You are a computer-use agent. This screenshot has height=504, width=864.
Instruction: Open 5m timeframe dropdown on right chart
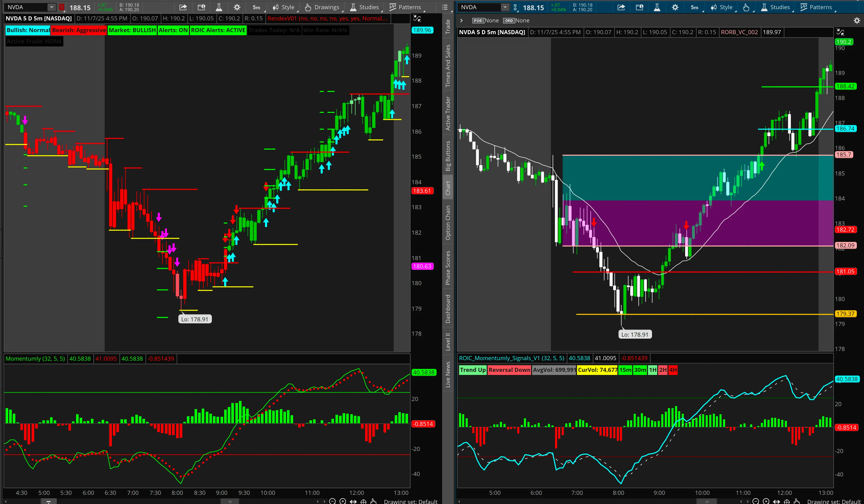(695, 7)
